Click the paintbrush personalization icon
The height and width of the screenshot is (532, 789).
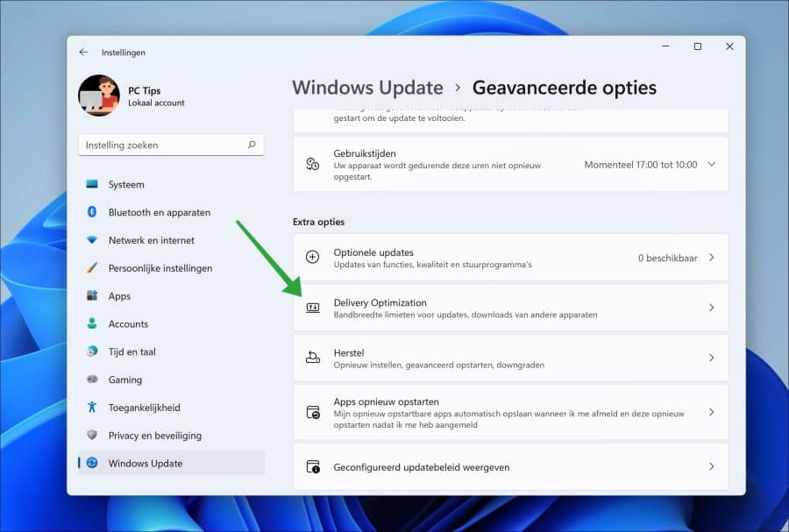[x=92, y=268]
